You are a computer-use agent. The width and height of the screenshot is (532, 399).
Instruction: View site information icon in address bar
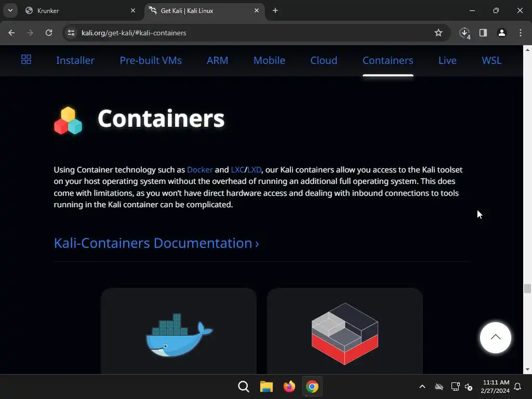coord(71,33)
